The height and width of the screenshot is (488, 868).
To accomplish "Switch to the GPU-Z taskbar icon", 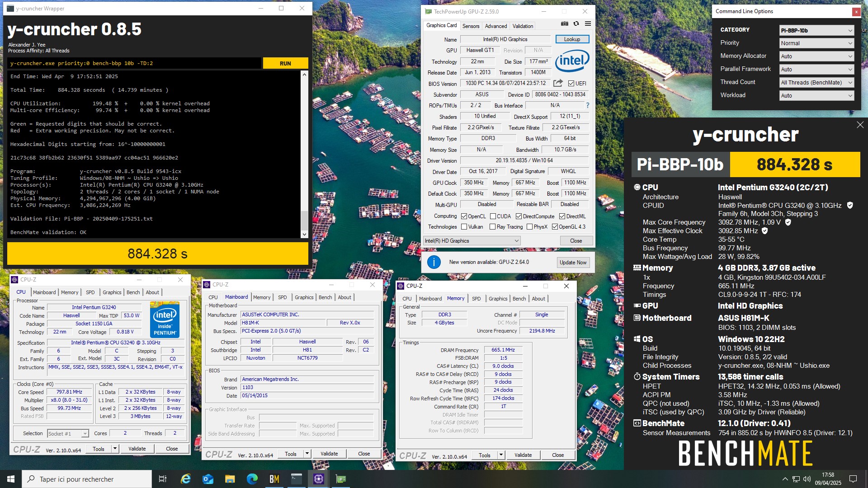I will (x=340, y=479).
